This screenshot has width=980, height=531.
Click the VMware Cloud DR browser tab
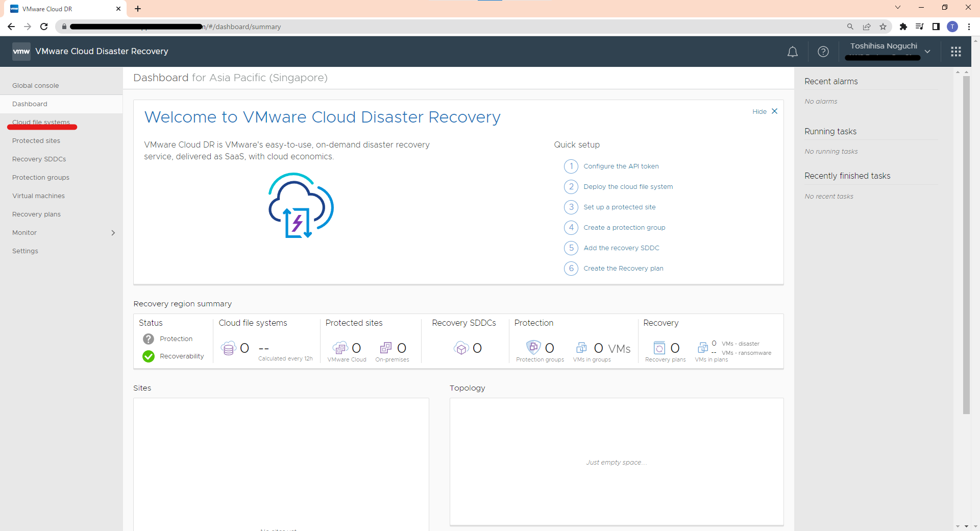pyautogui.click(x=64, y=9)
